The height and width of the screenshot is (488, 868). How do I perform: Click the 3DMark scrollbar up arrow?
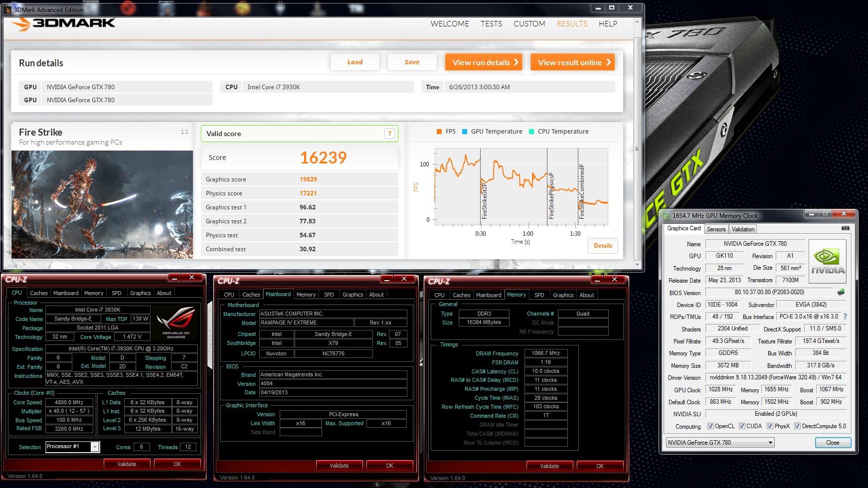[x=637, y=22]
